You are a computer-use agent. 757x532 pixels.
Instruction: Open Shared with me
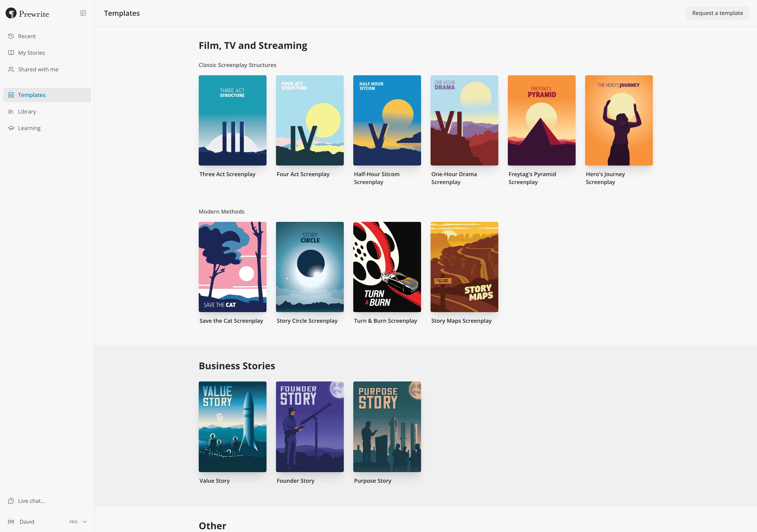point(47,69)
